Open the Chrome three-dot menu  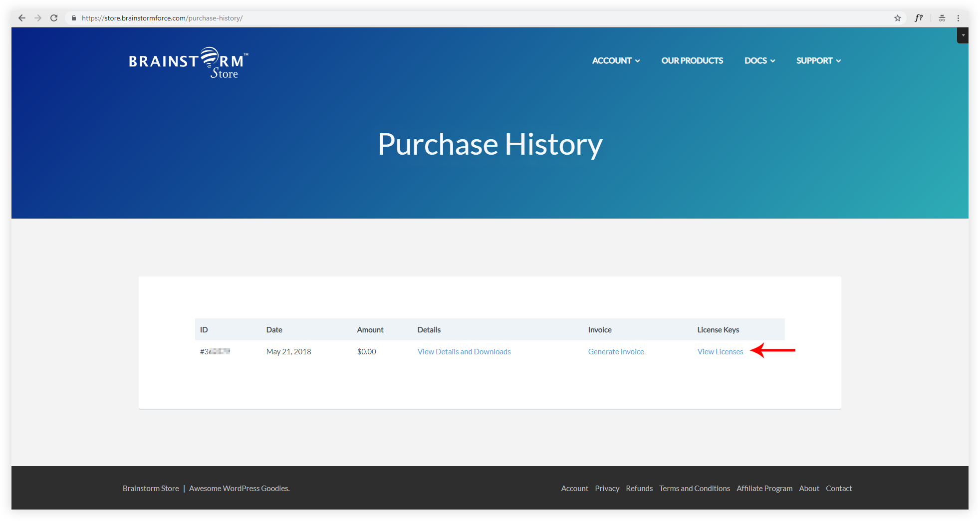(958, 18)
